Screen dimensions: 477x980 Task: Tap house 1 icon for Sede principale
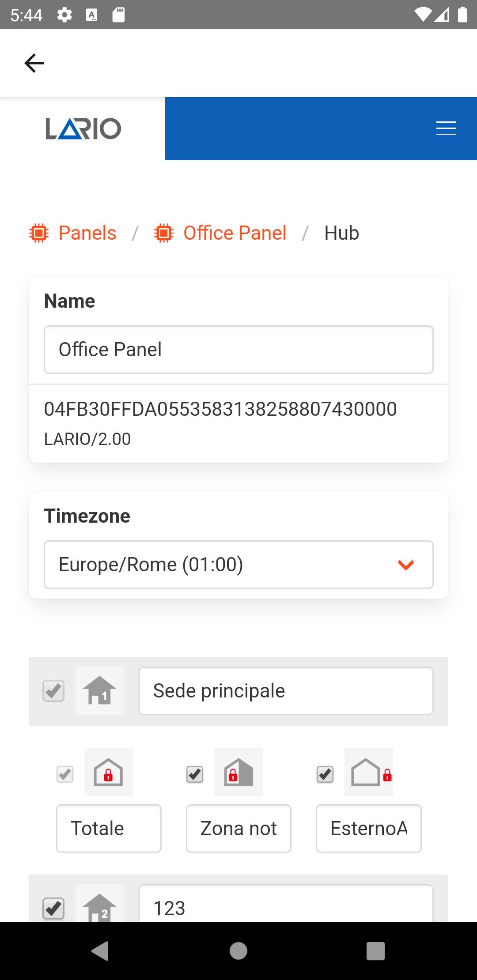coord(100,691)
